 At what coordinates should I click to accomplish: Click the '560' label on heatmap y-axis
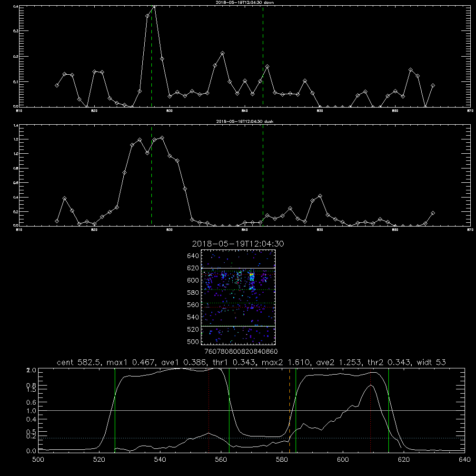(193, 305)
